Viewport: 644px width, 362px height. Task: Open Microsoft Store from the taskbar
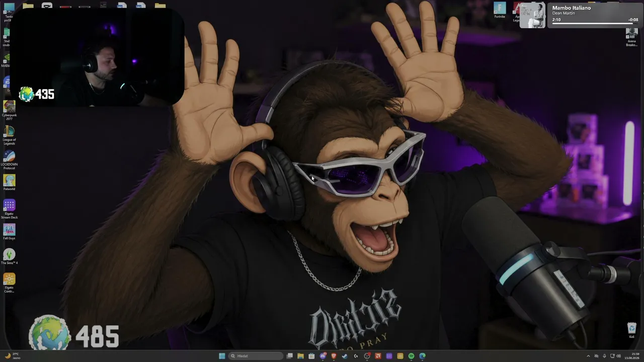tap(311, 356)
